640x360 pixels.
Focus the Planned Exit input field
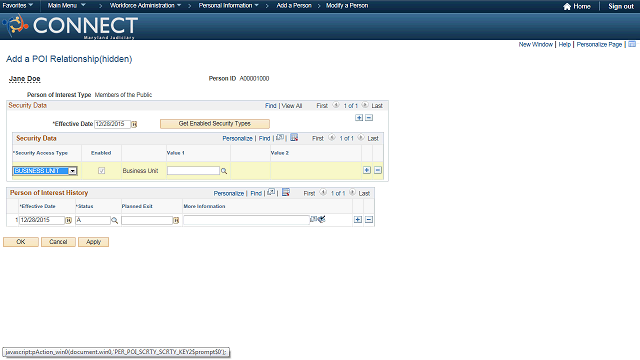point(147,220)
